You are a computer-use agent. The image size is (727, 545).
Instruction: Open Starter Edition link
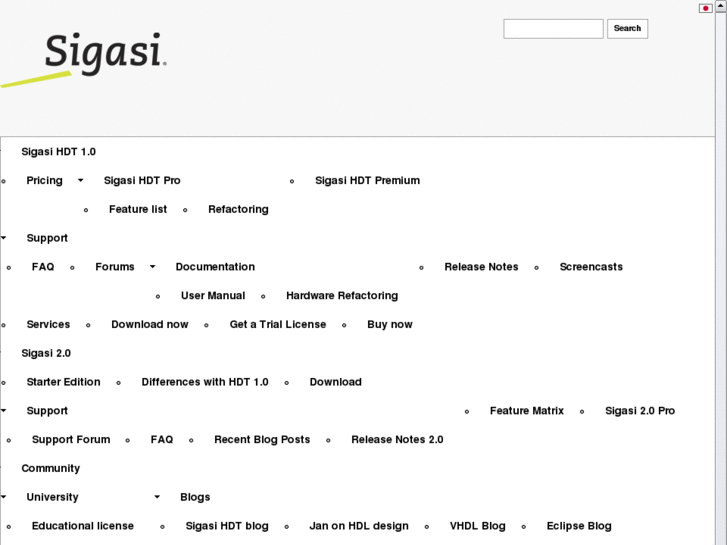tap(64, 382)
